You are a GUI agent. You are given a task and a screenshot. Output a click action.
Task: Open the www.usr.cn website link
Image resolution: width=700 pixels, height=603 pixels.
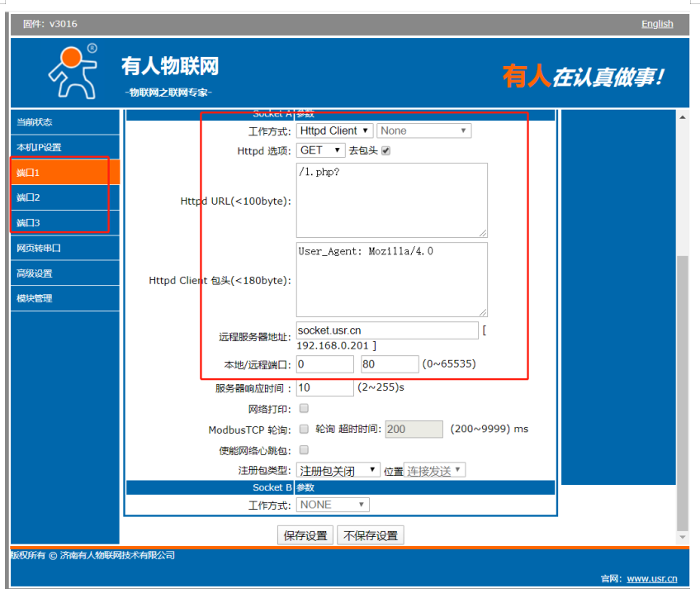coord(652,579)
